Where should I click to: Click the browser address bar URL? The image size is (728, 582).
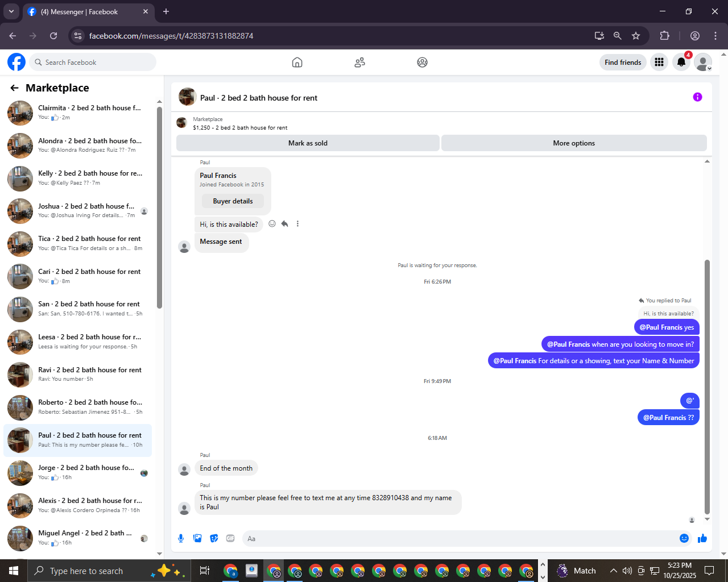pos(171,36)
